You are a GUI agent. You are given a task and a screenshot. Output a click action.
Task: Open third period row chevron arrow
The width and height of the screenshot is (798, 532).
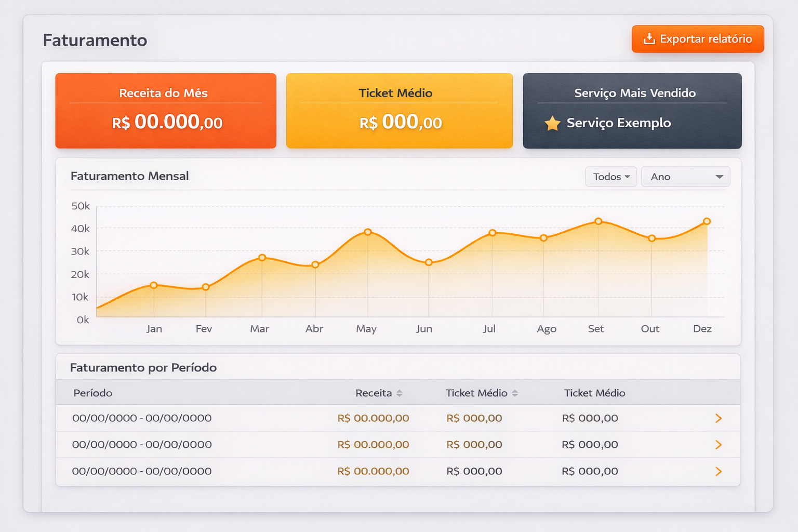point(719,471)
